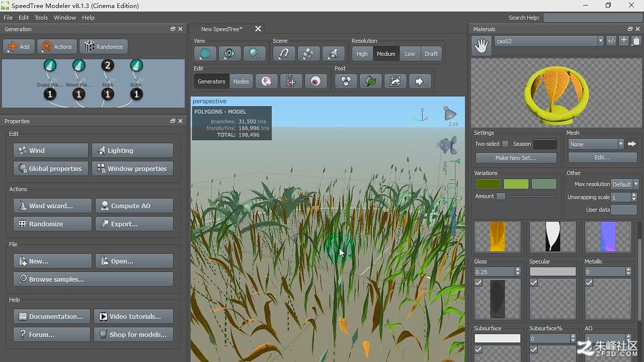Click the pink sphere icon in Edit toolbar
The width and height of the screenshot is (644, 362).
[x=267, y=81]
